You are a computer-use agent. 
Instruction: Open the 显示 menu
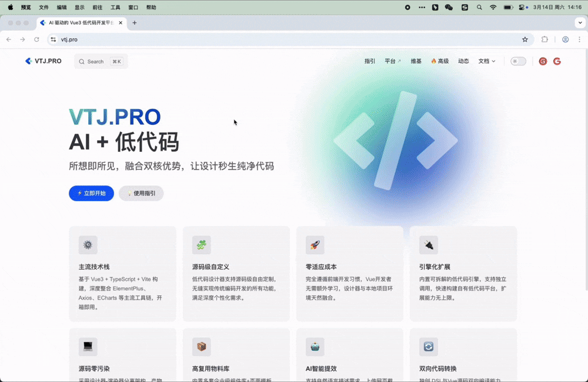pos(79,7)
